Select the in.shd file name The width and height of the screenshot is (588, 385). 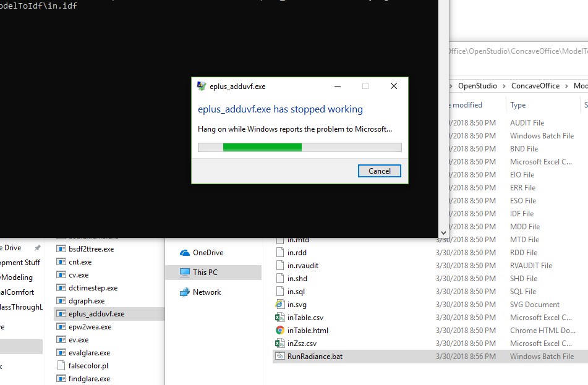coord(297,279)
